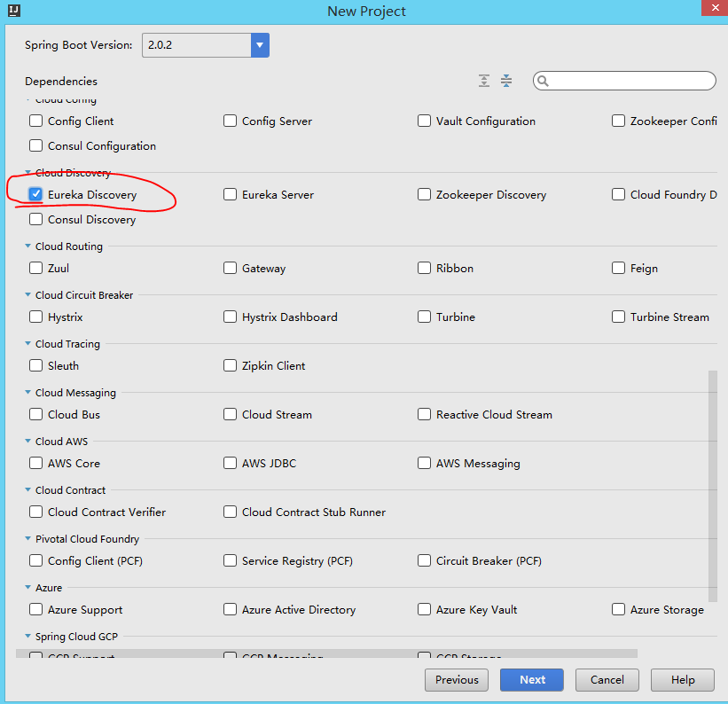Check Service Registry (PCF)

[x=230, y=560]
